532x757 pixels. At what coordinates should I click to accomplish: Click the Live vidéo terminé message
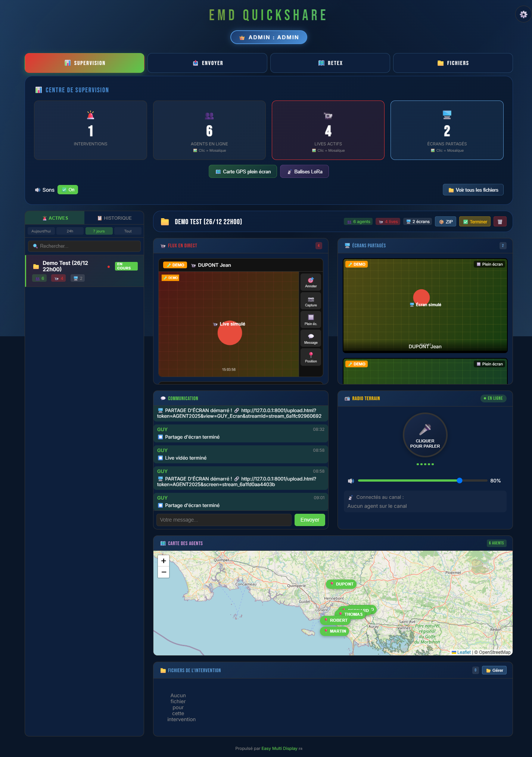(x=241, y=454)
